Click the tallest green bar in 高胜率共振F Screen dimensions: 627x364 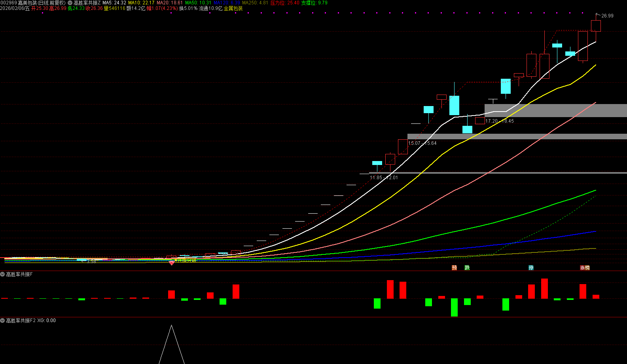click(455, 307)
